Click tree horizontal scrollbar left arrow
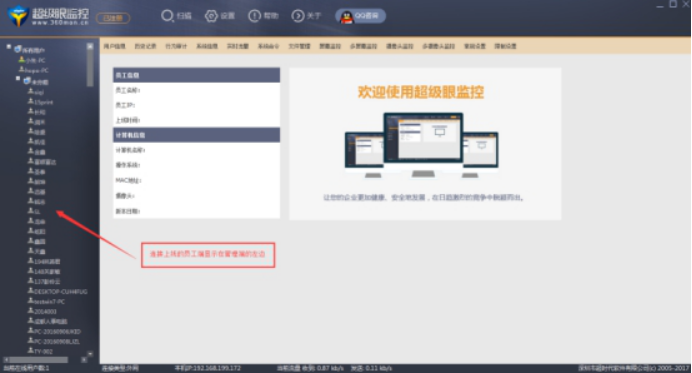This screenshot has width=692, height=373. [6, 360]
